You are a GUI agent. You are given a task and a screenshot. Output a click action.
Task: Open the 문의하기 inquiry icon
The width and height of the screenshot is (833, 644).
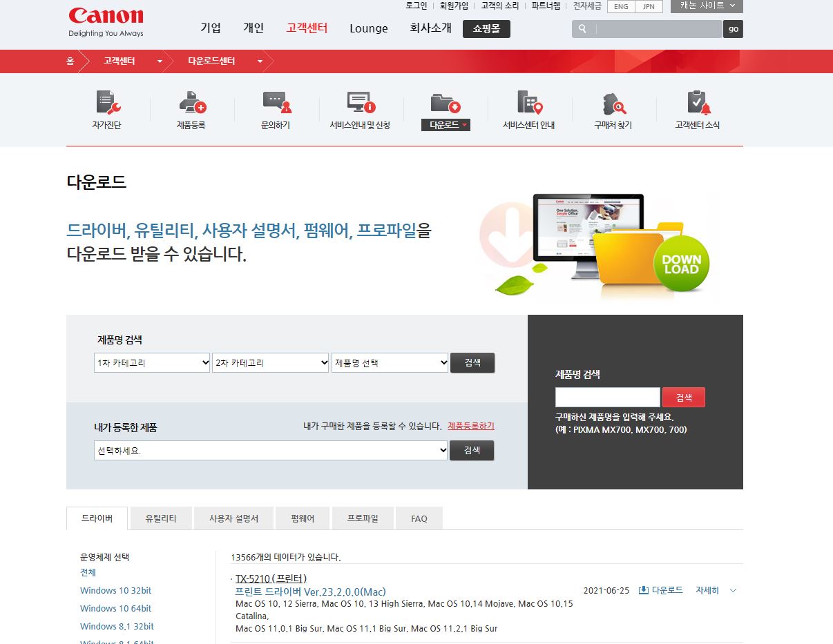[x=276, y=103]
